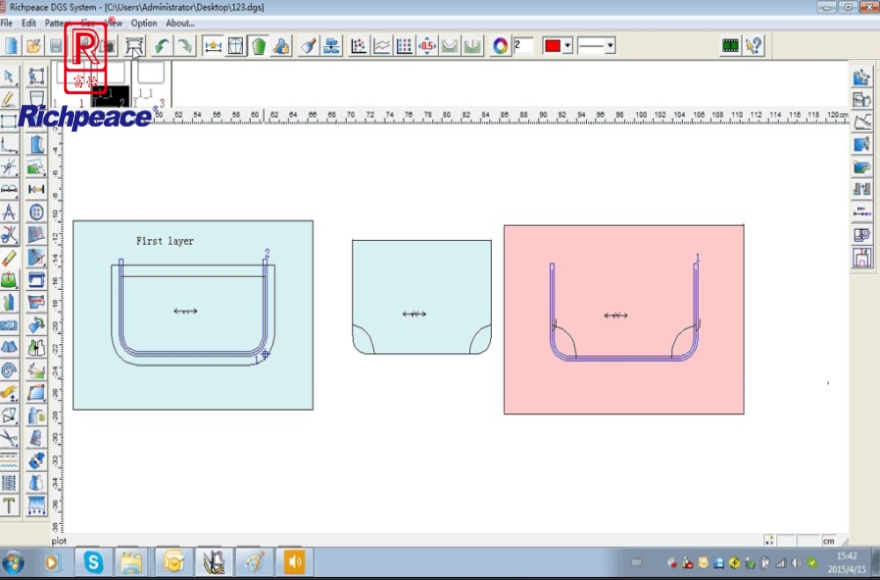Open Skype from the Windows taskbar
This screenshot has height=580, width=880.
(x=93, y=562)
